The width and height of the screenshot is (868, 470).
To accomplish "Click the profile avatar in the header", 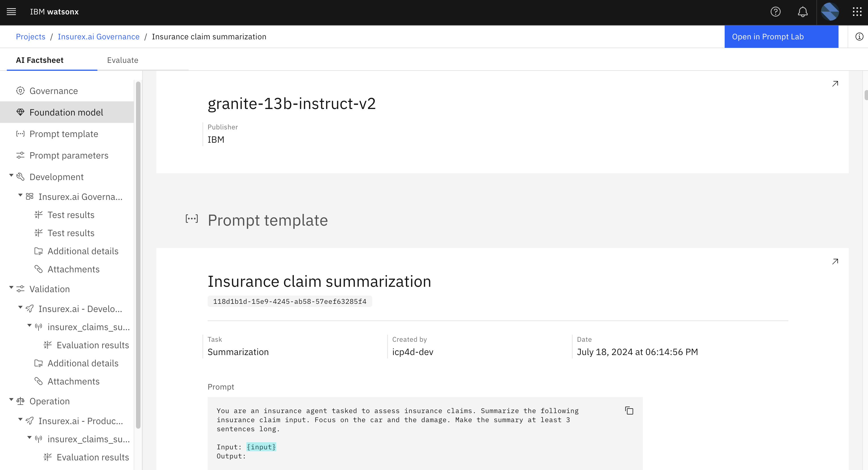I will point(830,12).
